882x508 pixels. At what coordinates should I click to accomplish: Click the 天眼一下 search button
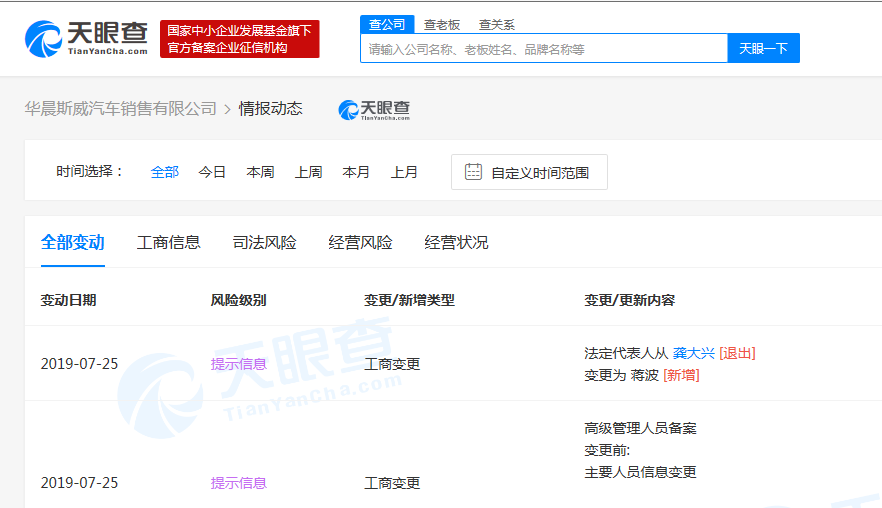point(763,48)
